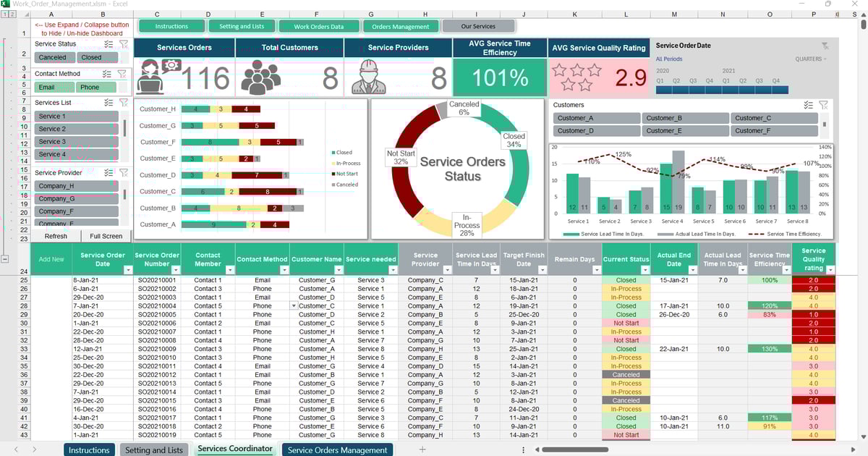This screenshot has height=456, width=868.
Task: Click the multi-select icon on Contact Method slicer
Action: pyautogui.click(x=106, y=74)
